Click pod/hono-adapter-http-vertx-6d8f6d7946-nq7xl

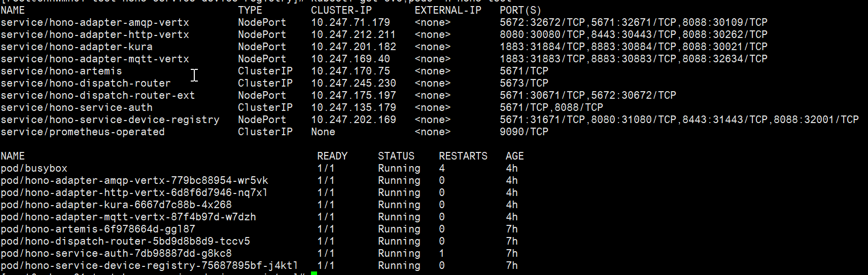coord(134,193)
